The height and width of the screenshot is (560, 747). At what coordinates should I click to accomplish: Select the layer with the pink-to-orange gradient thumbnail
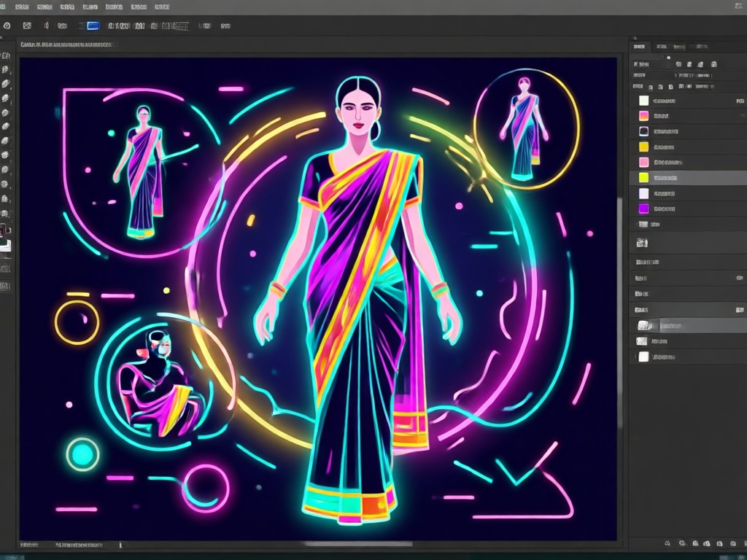(x=688, y=116)
